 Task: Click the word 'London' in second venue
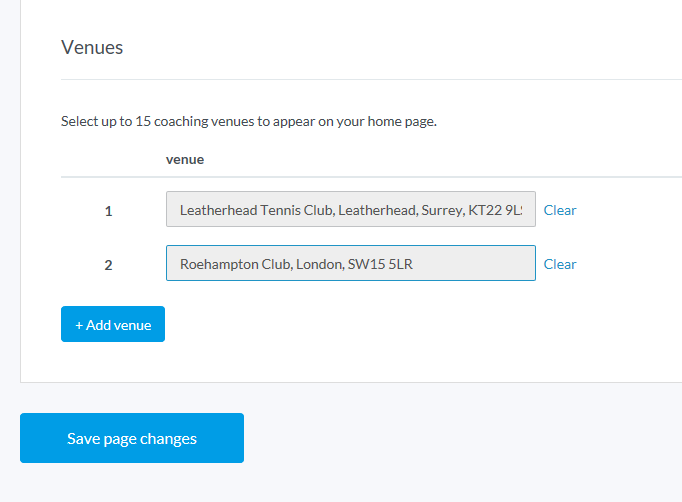[318, 264]
